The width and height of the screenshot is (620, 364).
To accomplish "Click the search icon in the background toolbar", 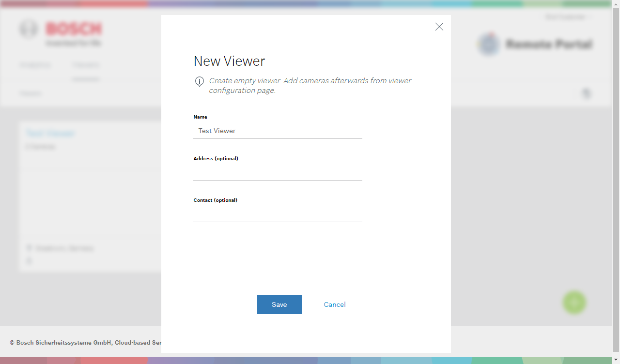I will [x=587, y=93].
